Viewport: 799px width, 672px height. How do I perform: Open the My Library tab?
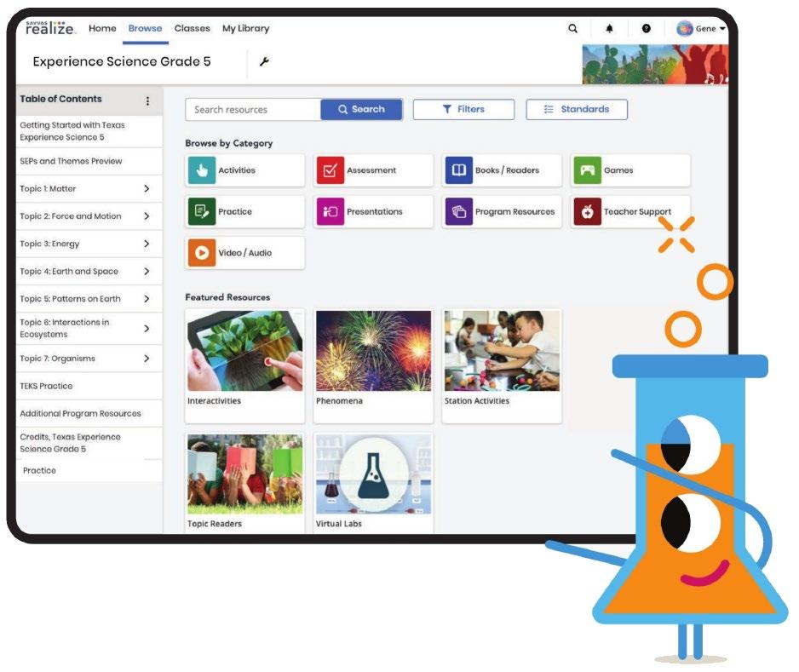click(245, 28)
